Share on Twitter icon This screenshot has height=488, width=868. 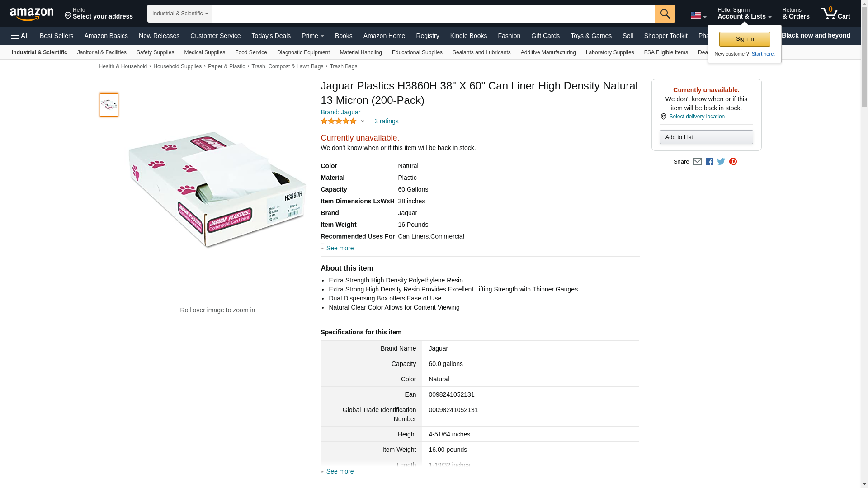point(721,162)
